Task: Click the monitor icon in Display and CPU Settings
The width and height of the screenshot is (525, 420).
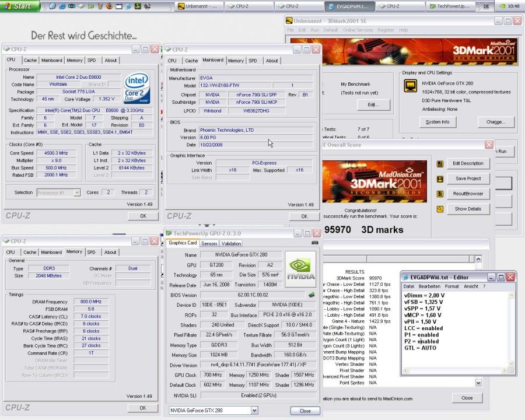Action: pyautogui.click(x=410, y=85)
